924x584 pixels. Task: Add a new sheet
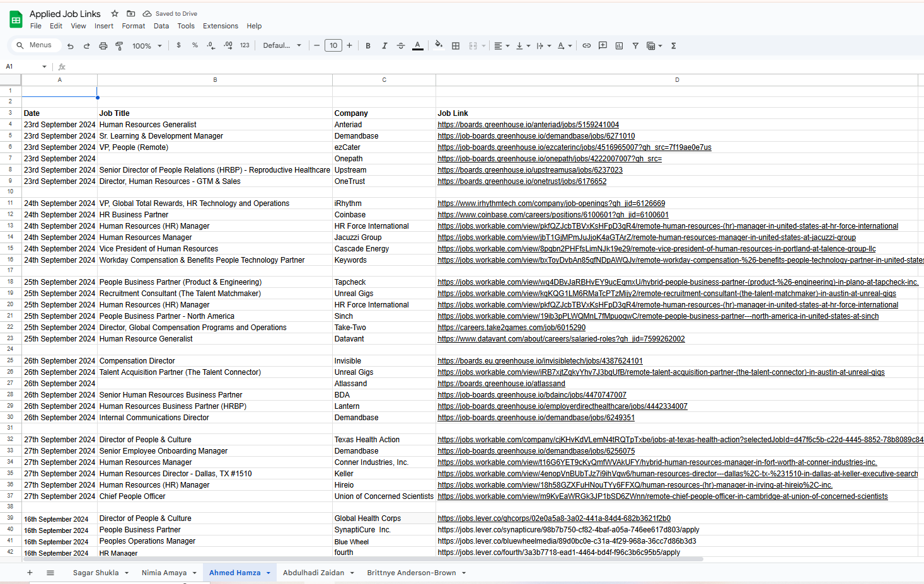[30, 573]
